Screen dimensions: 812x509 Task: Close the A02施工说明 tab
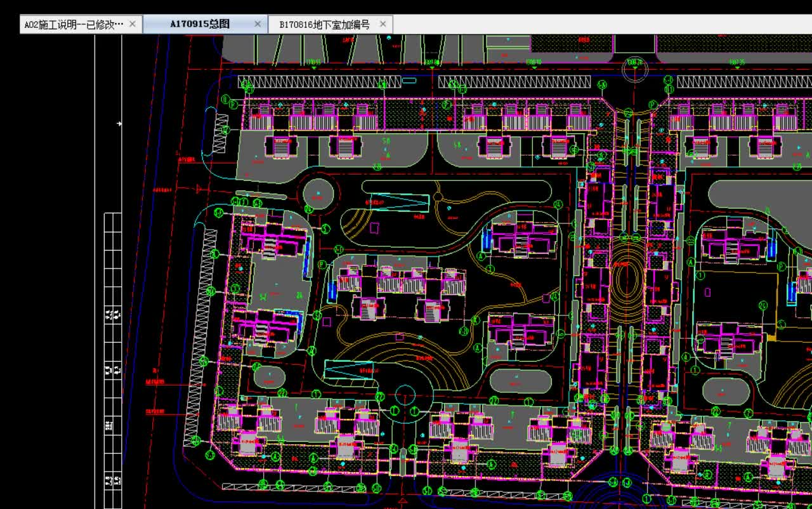[x=132, y=24]
